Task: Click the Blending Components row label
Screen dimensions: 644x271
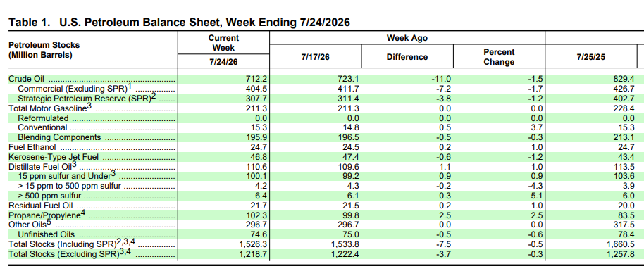Action: point(59,137)
